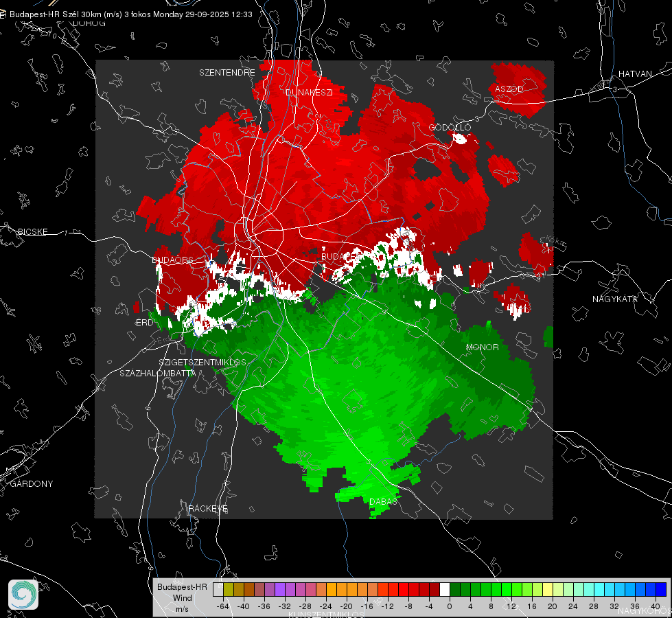Viewport: 672px width, 618px height.
Task: Click the 20 legend value
Action: click(x=553, y=606)
